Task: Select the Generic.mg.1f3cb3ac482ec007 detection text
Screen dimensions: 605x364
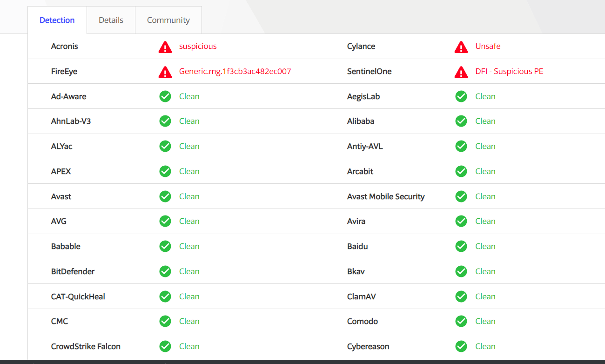Action: coord(235,71)
